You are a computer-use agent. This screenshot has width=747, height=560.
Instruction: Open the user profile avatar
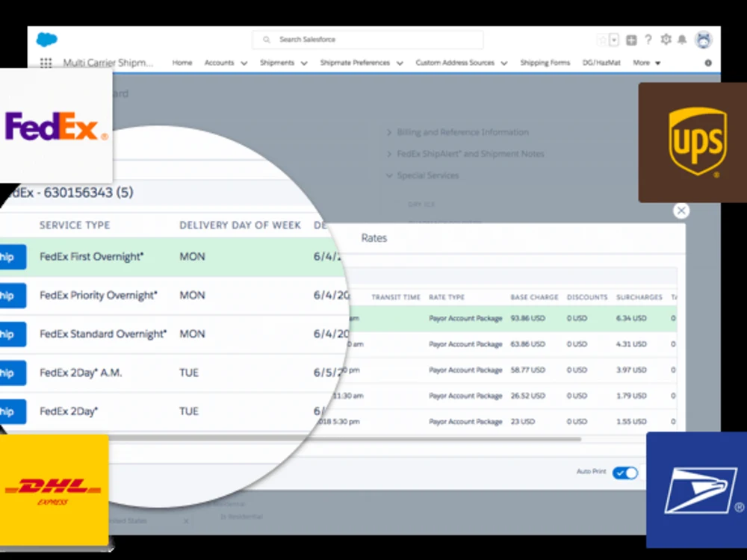(x=704, y=40)
